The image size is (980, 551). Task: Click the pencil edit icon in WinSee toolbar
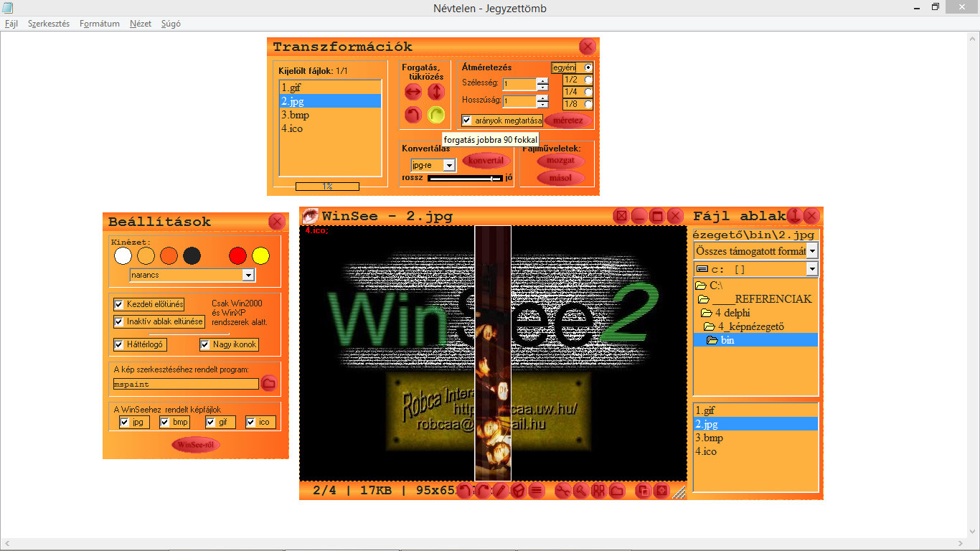point(501,491)
